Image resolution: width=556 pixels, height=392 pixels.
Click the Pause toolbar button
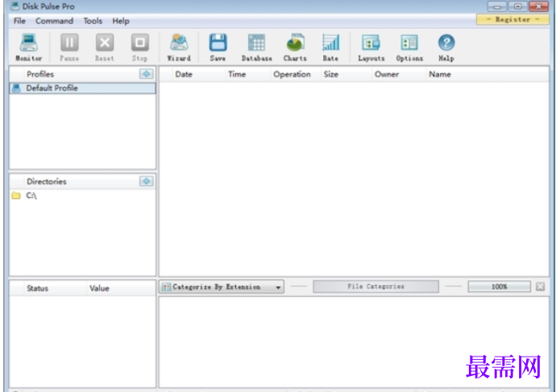pos(69,47)
